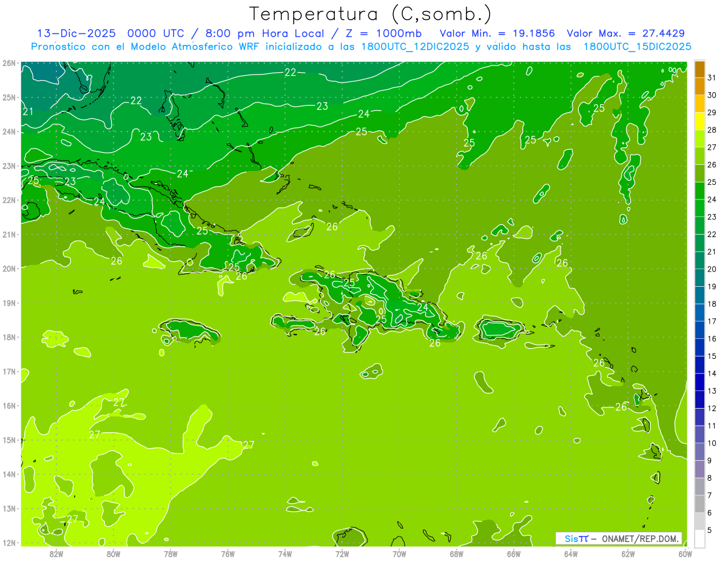The width and height of the screenshot is (728, 562).
Task: Click the 14N latitude axis label
Action: pos(9,474)
